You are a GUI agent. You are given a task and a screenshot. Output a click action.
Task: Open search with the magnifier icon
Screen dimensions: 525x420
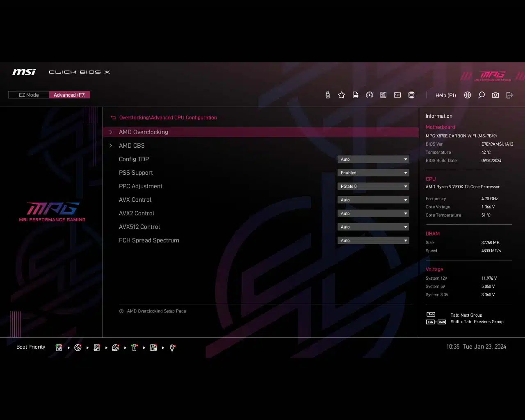point(482,95)
